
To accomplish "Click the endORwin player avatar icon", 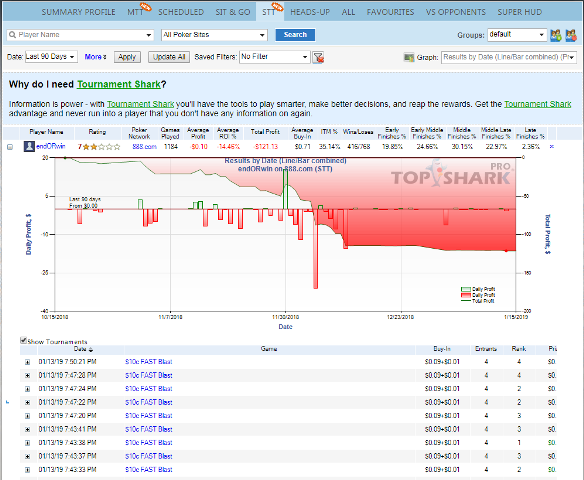I will 29,146.
